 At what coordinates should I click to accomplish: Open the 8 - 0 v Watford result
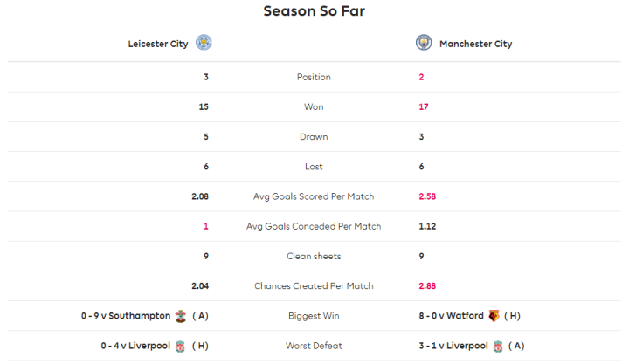[x=452, y=315]
